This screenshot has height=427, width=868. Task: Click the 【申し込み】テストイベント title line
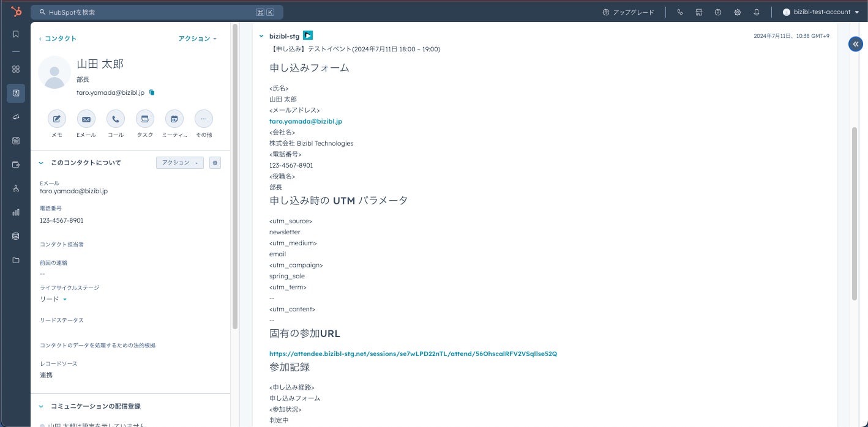coord(355,49)
